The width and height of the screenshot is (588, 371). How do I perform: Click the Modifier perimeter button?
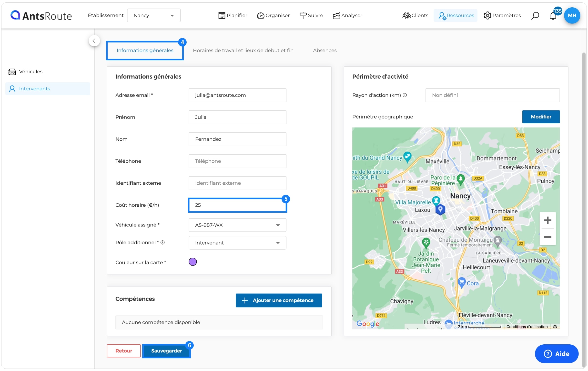tap(541, 117)
